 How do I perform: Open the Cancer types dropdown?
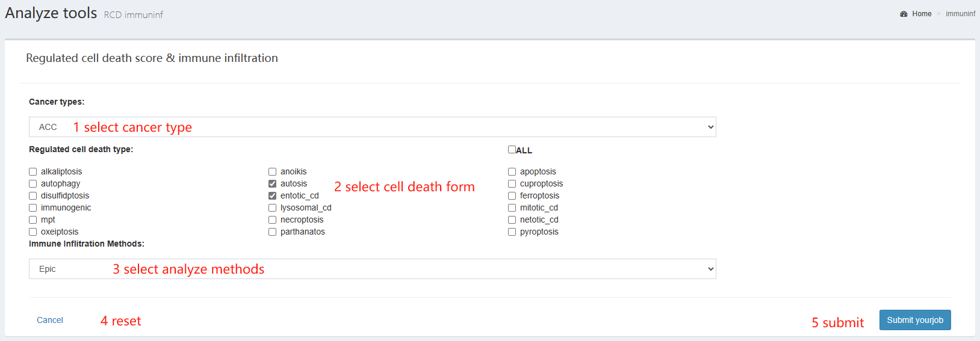(x=373, y=127)
